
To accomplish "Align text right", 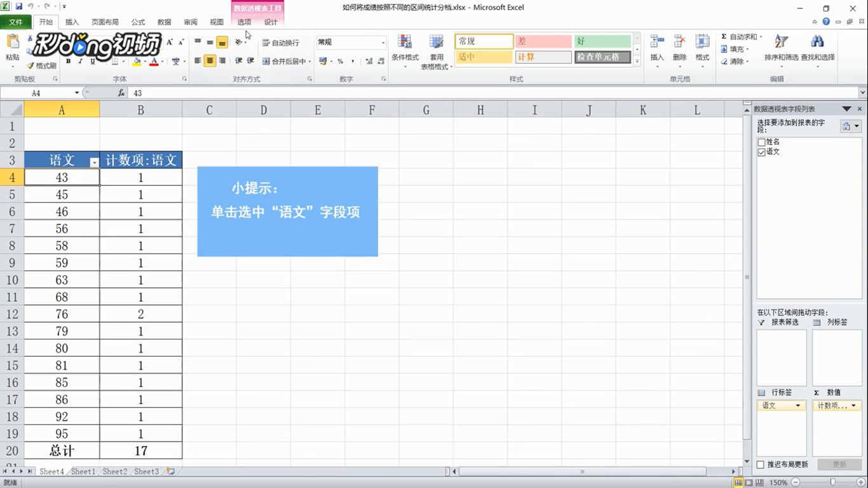I will point(222,61).
